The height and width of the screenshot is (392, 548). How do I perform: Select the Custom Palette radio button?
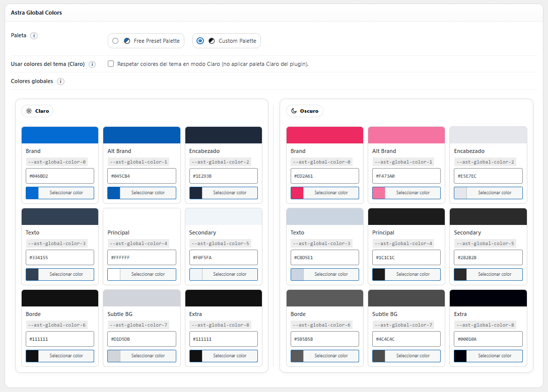click(200, 41)
